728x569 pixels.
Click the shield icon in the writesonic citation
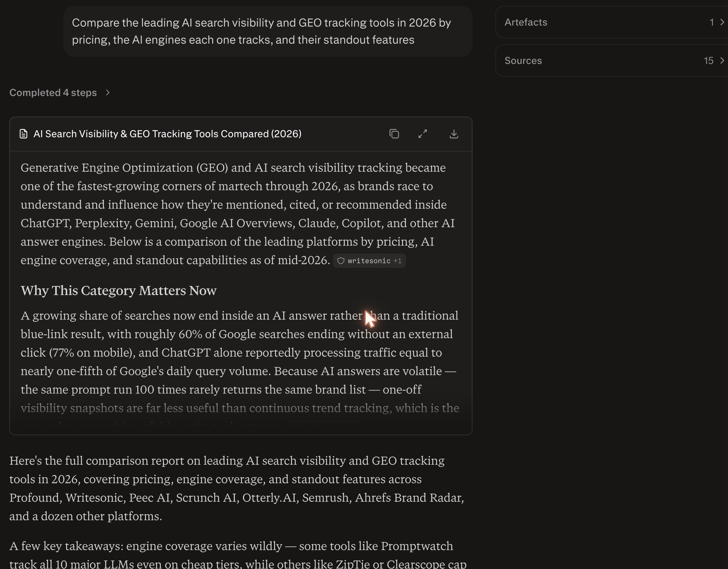coord(341,261)
